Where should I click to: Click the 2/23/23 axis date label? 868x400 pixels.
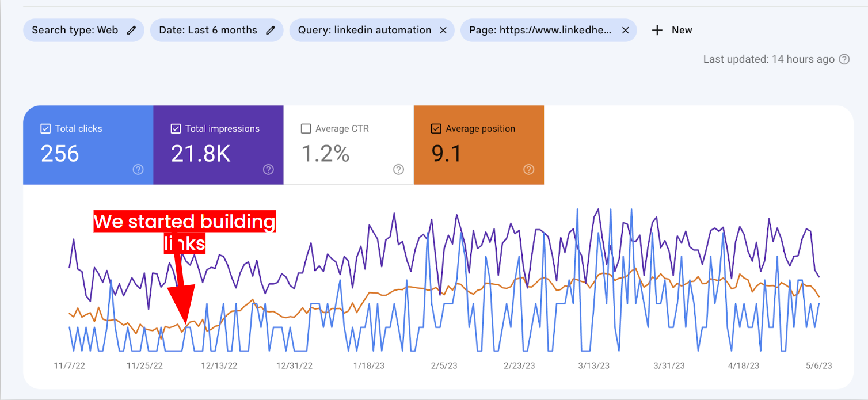point(519,365)
